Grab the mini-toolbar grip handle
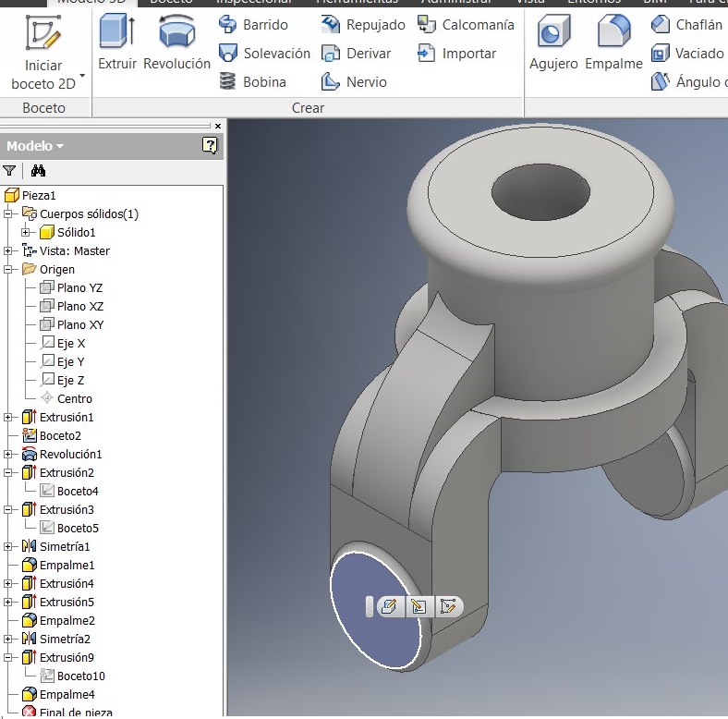728x719 pixels. [x=370, y=606]
